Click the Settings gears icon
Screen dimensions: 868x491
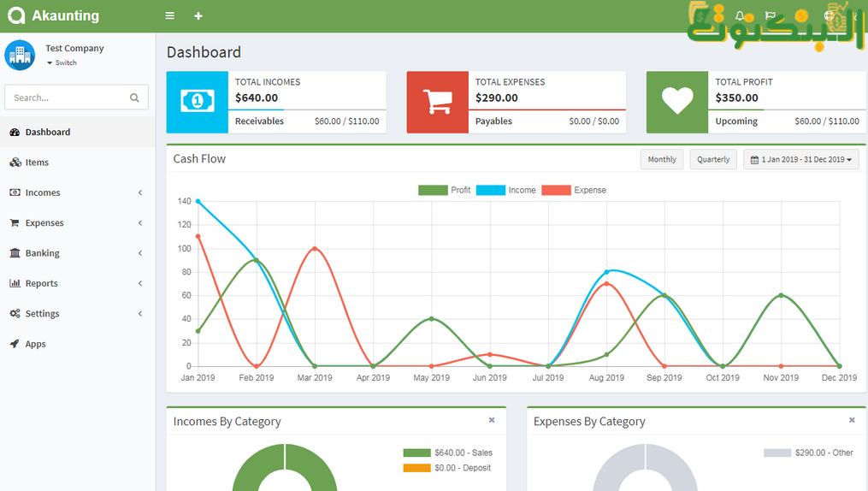15,313
